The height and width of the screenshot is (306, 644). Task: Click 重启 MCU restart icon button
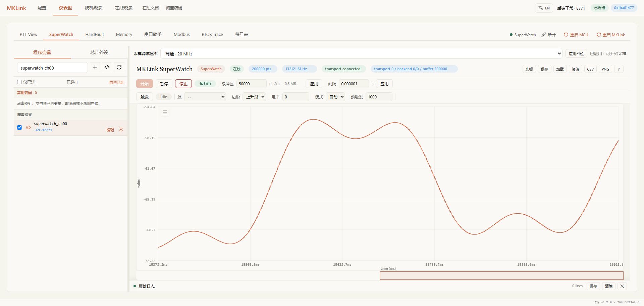576,35
